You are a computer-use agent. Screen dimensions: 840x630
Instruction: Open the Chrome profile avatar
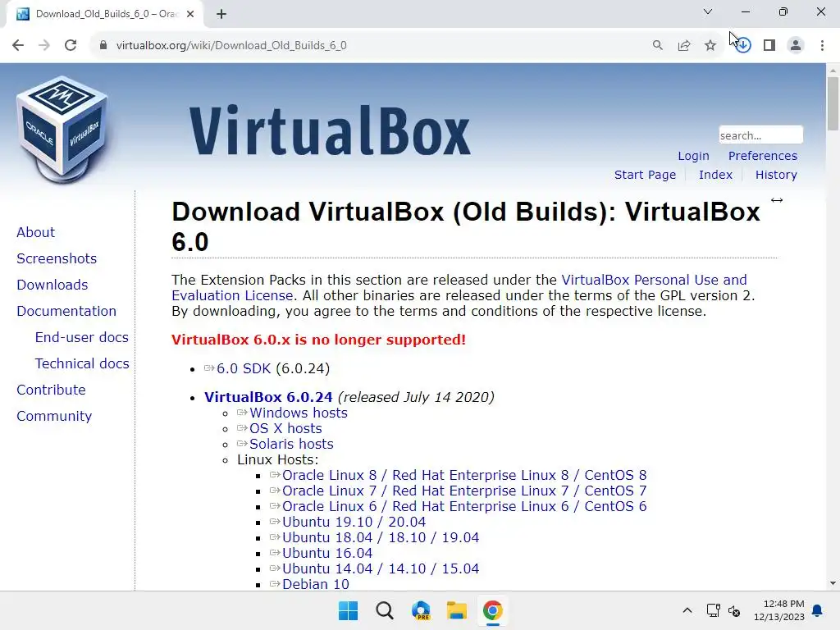796,46
